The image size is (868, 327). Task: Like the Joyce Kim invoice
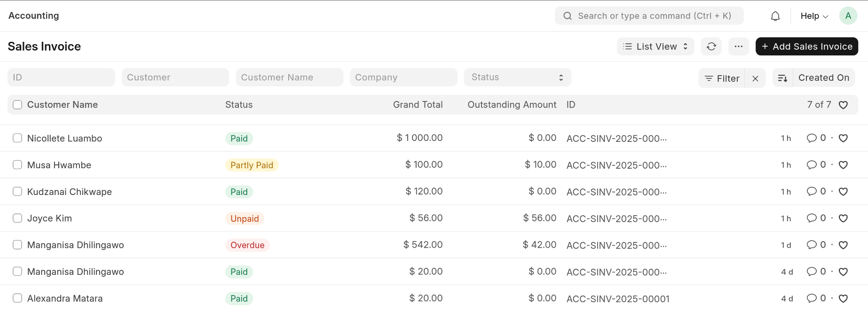(843, 218)
